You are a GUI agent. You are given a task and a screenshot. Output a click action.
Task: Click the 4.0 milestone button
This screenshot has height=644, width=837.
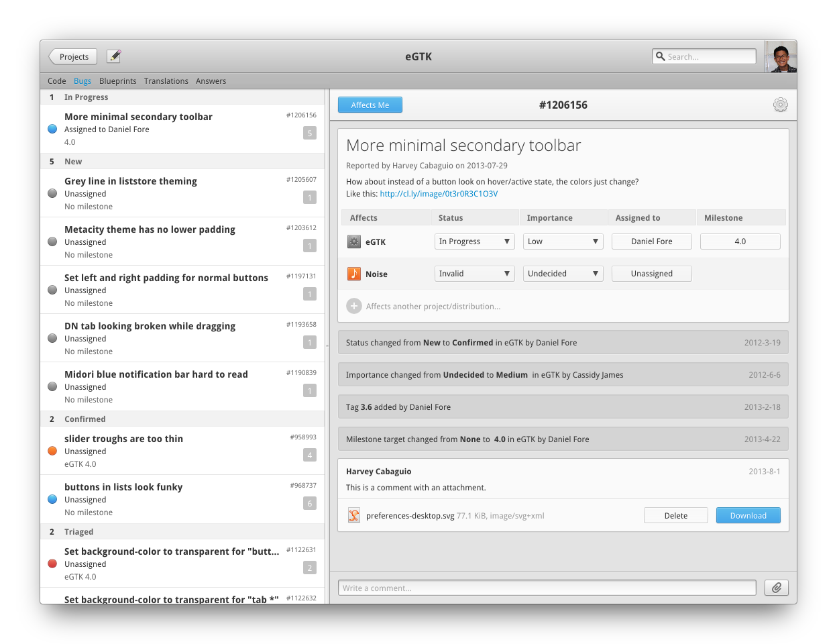click(x=740, y=241)
